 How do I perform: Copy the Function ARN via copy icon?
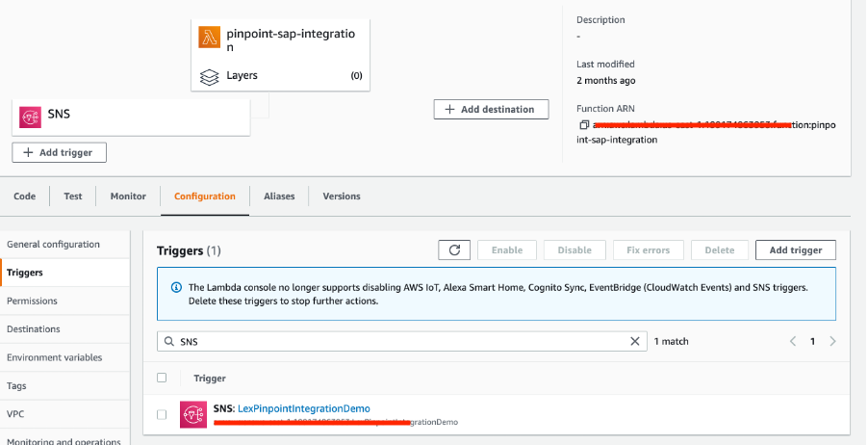[583, 125]
